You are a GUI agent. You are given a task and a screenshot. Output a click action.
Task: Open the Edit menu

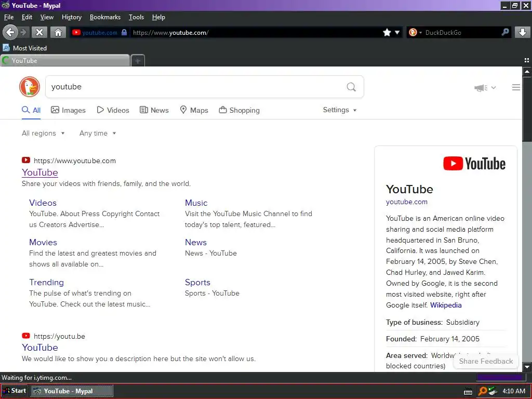point(27,17)
